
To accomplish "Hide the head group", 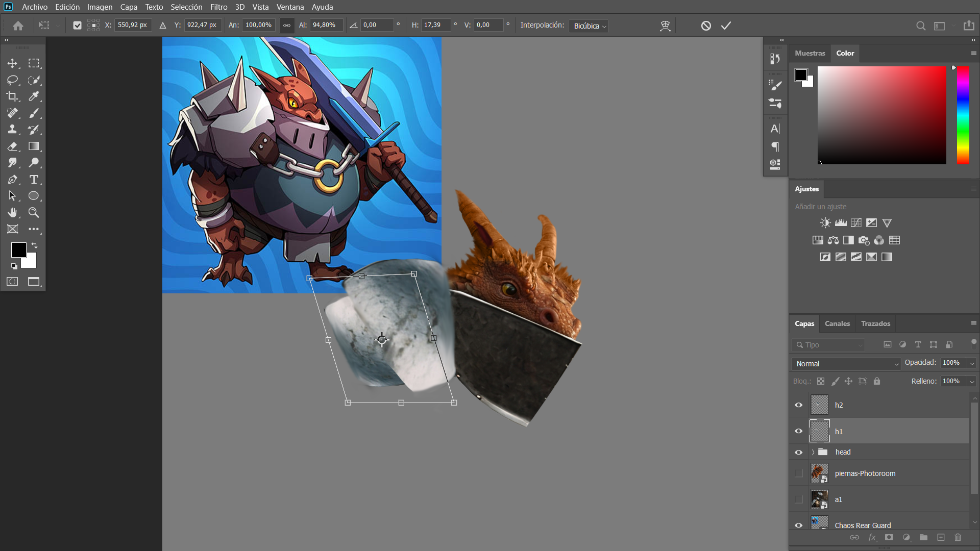I will tap(799, 452).
